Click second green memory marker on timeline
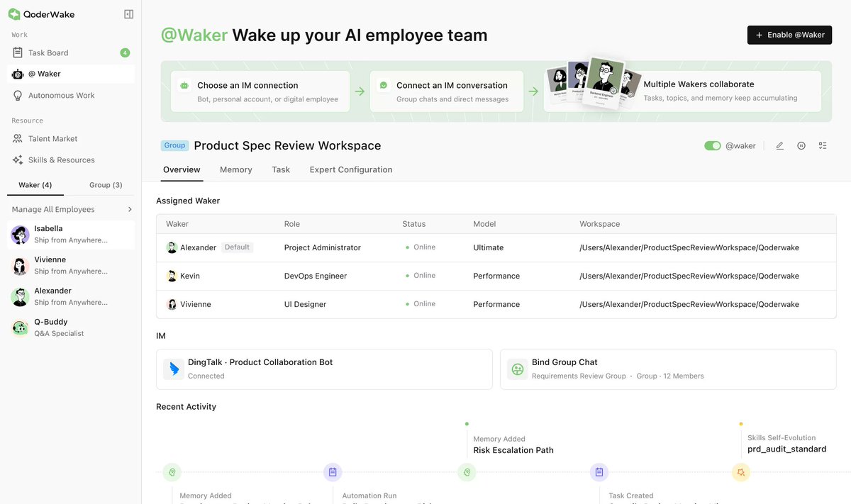Viewport: 851px width, 504px height. coord(467,472)
